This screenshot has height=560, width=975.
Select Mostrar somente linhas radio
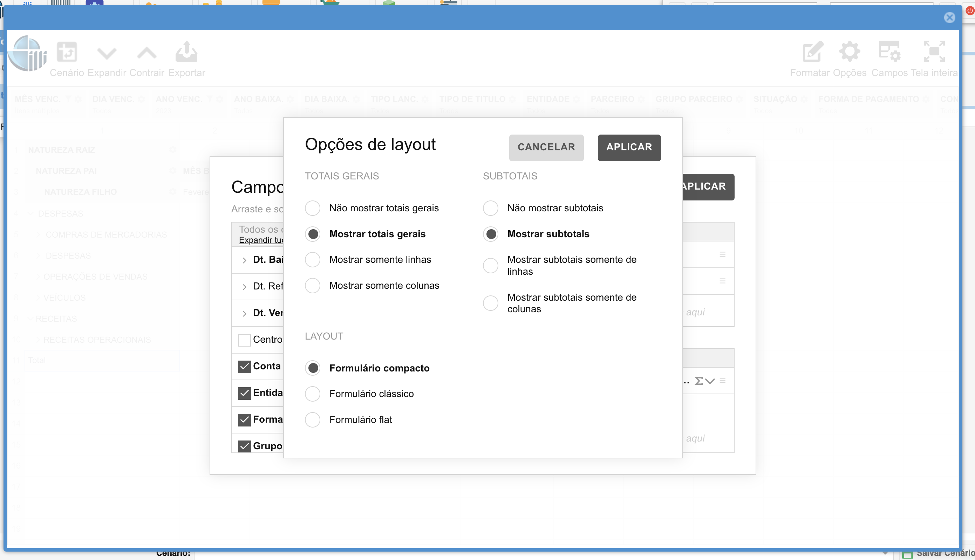click(313, 260)
